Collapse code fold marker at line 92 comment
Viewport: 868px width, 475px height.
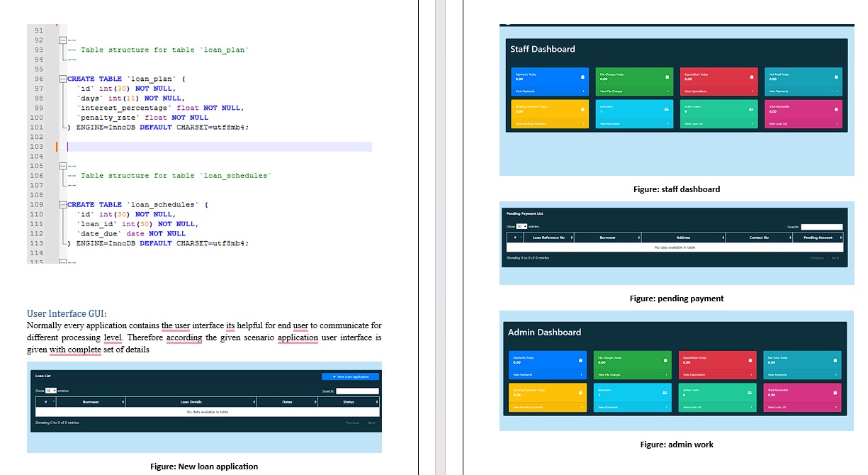click(62, 40)
